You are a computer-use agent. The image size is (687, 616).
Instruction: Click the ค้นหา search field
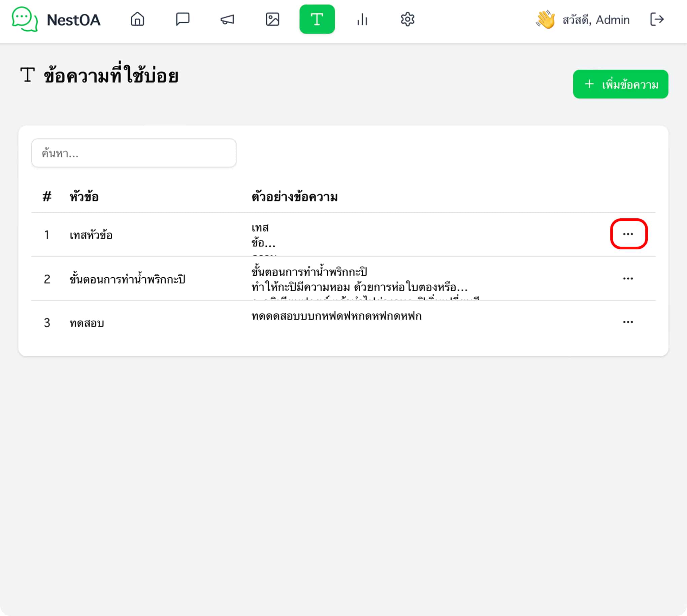click(134, 153)
